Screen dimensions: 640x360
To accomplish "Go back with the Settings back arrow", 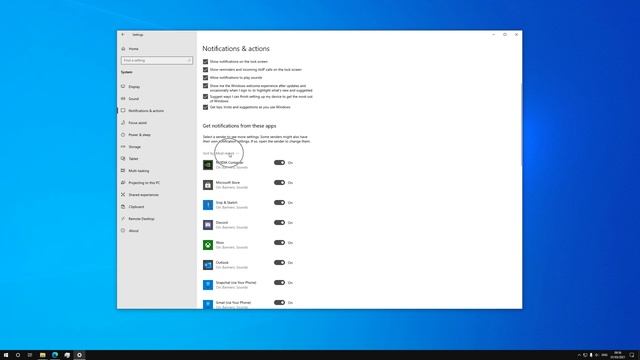I will pyautogui.click(x=123, y=35).
